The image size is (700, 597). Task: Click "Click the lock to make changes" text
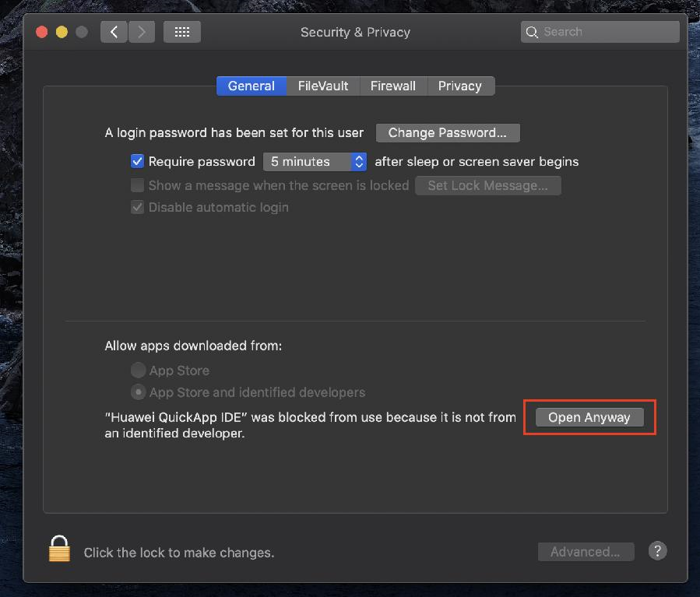(x=179, y=553)
